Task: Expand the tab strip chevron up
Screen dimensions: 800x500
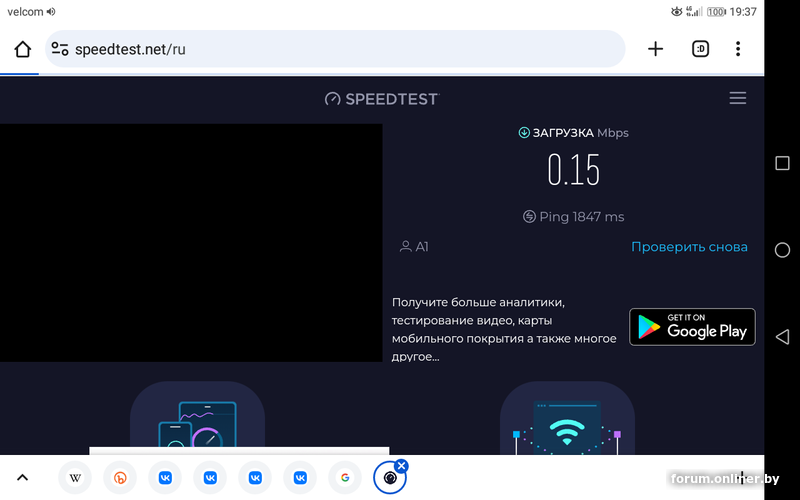Action: coord(22,478)
